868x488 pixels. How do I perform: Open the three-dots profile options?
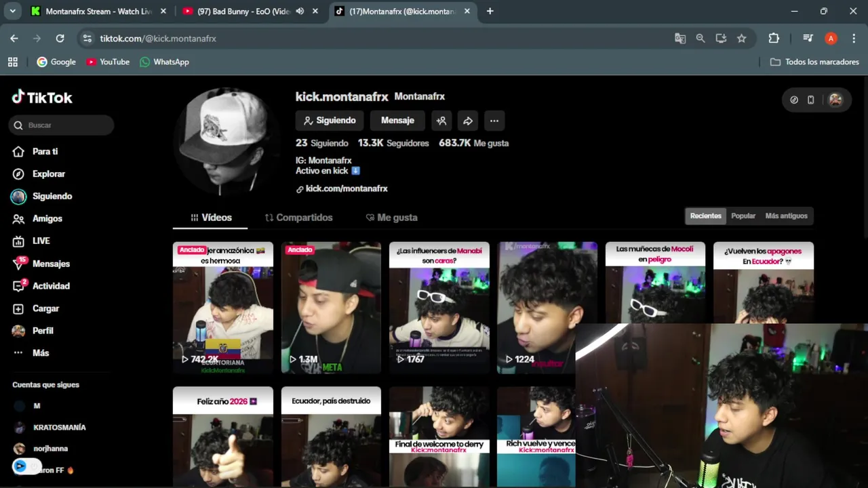pos(494,121)
